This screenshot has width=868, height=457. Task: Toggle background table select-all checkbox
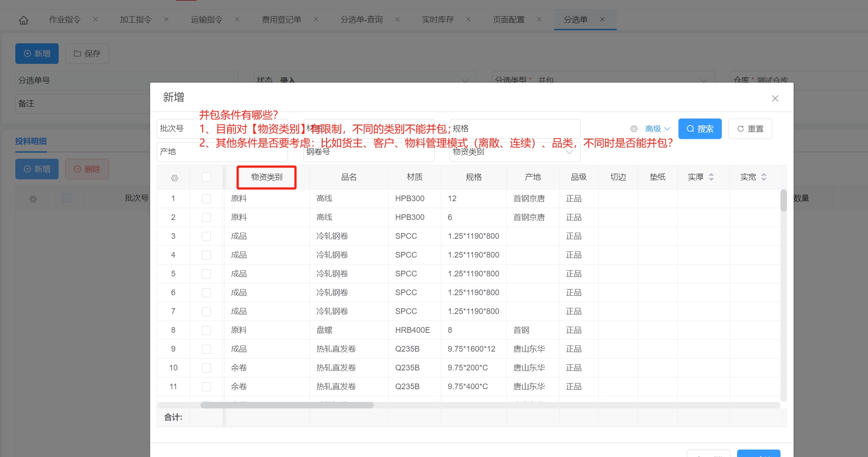click(x=66, y=198)
